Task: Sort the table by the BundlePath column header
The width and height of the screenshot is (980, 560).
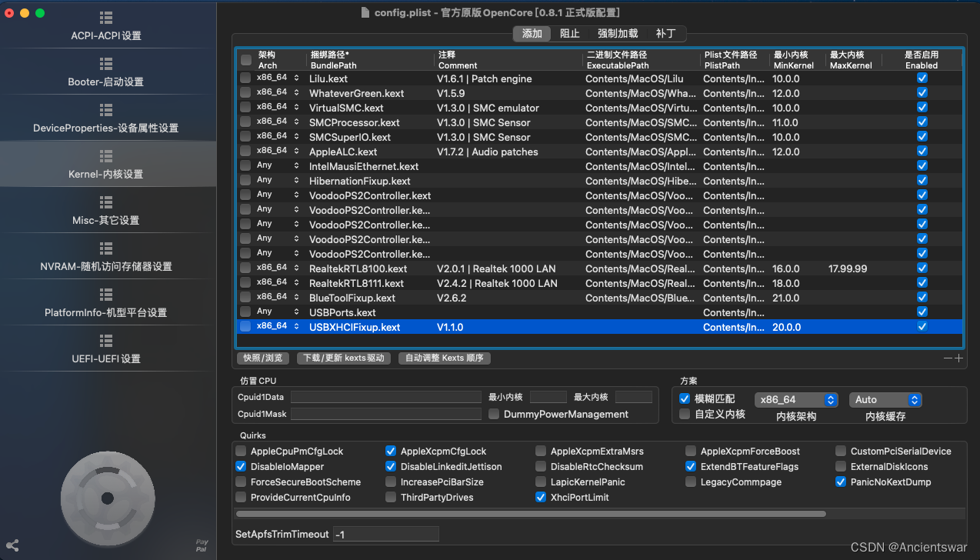Action: (371, 60)
